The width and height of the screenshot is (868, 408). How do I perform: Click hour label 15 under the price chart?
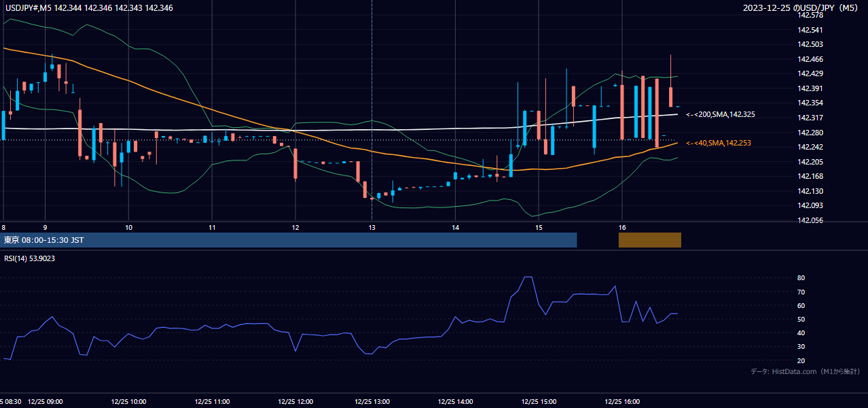[x=539, y=227]
